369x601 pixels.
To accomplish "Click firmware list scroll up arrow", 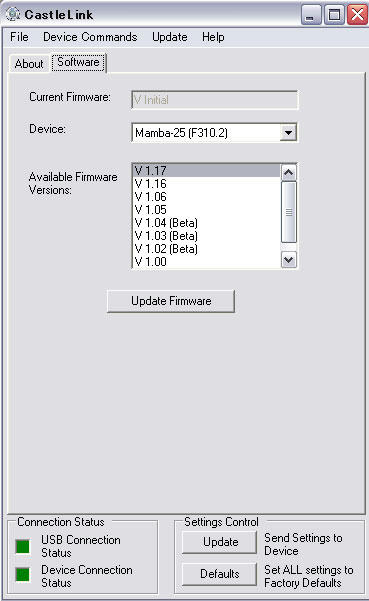I will [289, 173].
